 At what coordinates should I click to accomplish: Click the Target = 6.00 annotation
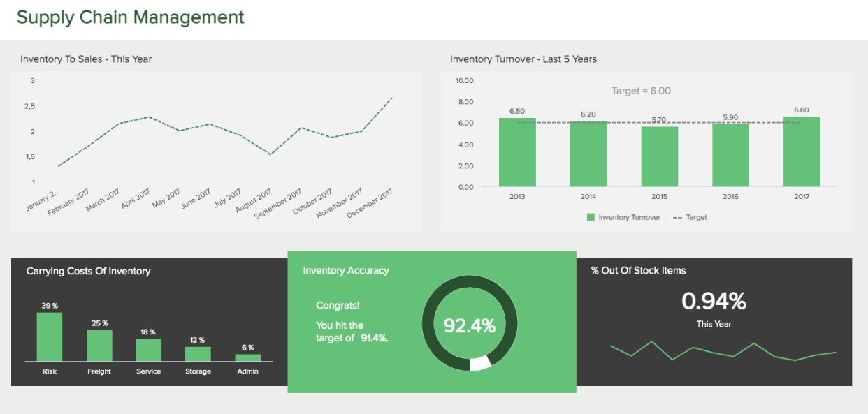641,91
